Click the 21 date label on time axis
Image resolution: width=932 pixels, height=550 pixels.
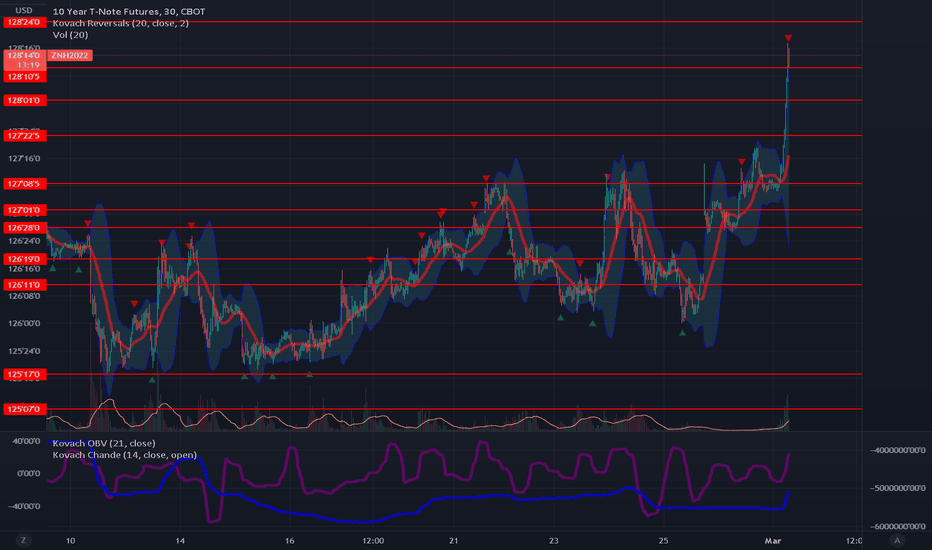point(454,540)
